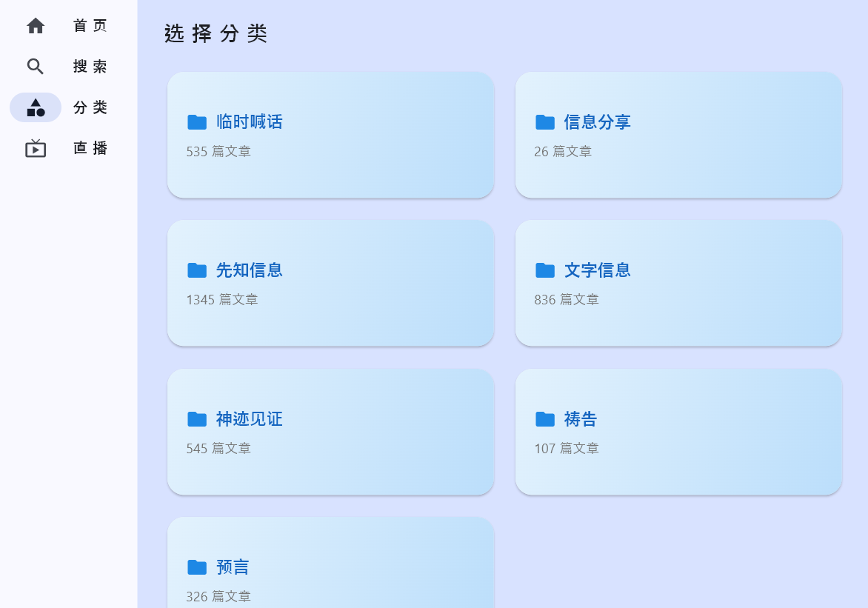Click the folder icon beside 预言
Image resolution: width=868 pixels, height=608 pixels.
pos(197,567)
